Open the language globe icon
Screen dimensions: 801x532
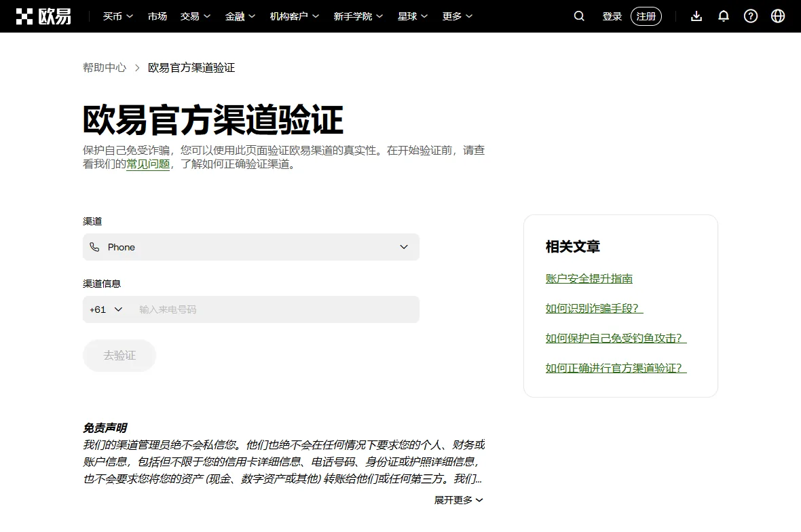pyautogui.click(x=777, y=16)
